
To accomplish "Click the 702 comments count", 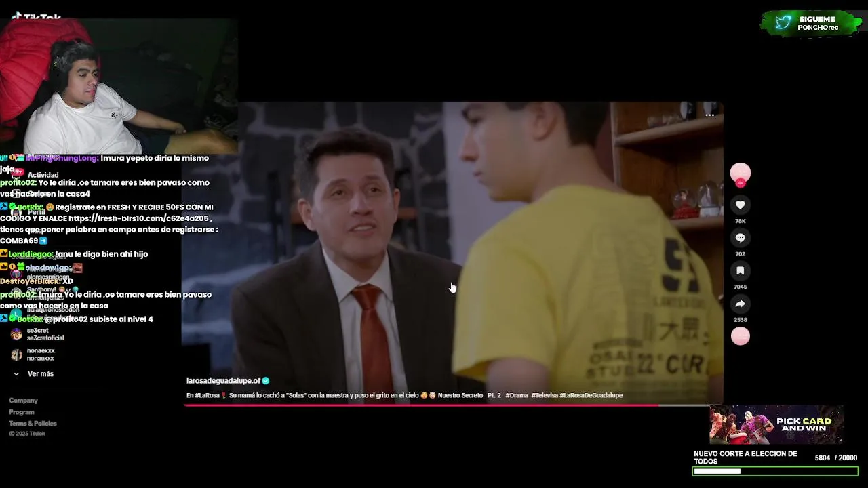I will point(740,254).
